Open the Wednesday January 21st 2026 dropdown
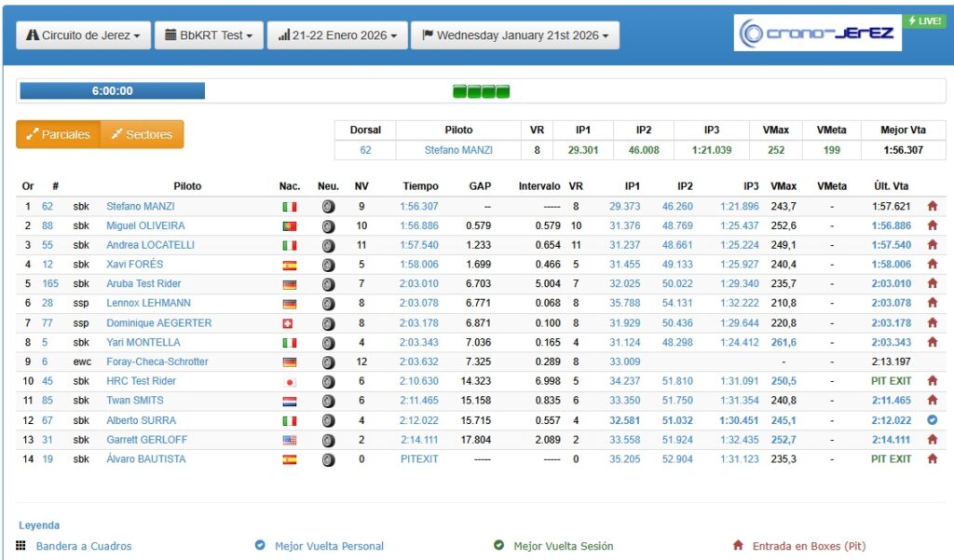The height and width of the screenshot is (560, 954). click(x=514, y=35)
